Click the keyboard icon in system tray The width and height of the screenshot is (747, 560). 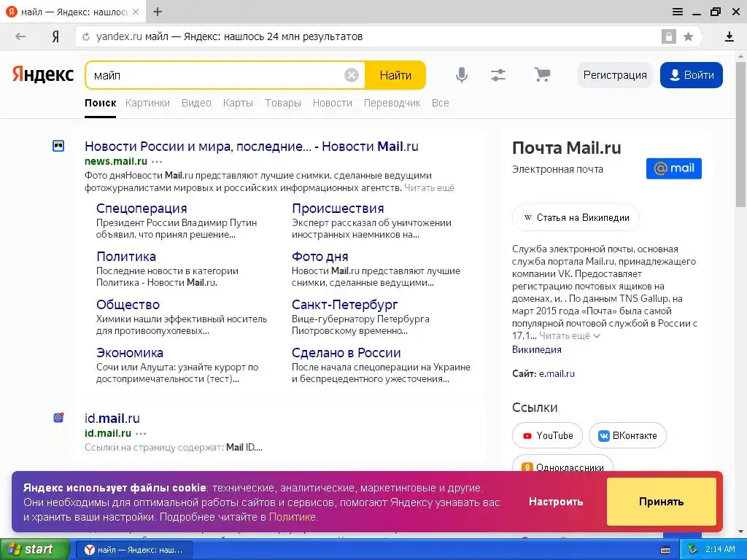(x=665, y=550)
